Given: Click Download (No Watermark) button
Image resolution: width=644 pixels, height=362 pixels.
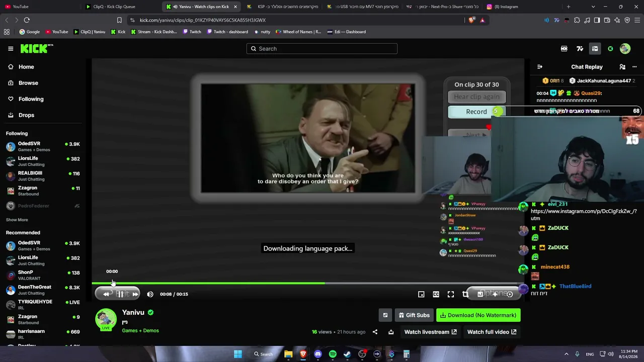Looking at the screenshot, I should click(478, 315).
